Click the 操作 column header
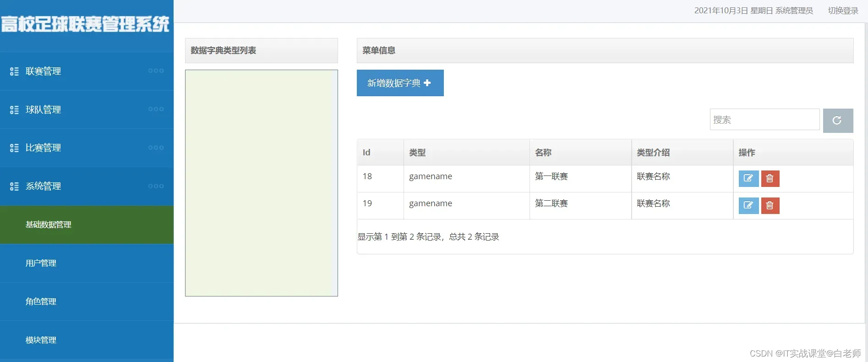868x362 pixels. tap(793, 153)
